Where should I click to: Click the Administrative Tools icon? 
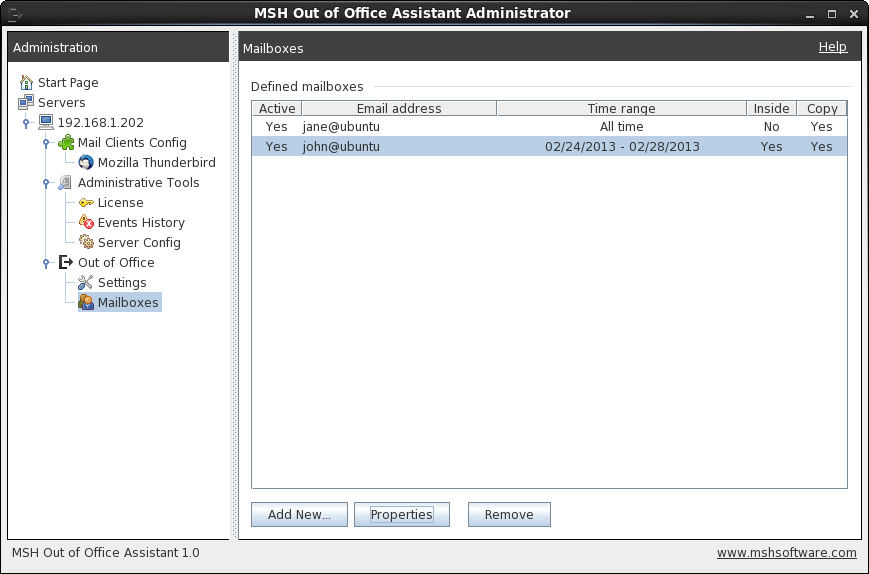(65, 182)
